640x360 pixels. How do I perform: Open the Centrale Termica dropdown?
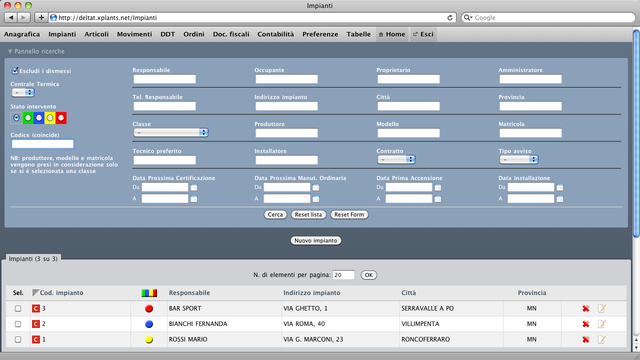coord(23,93)
